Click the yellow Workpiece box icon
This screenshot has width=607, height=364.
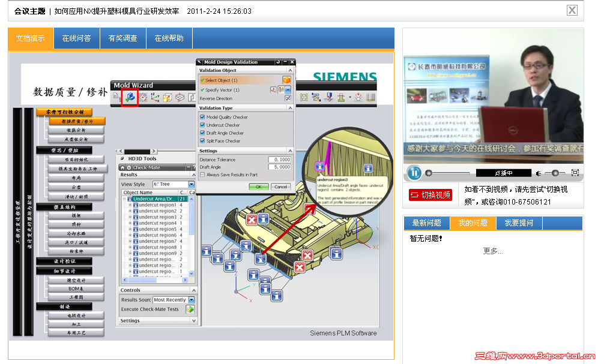tap(168, 98)
